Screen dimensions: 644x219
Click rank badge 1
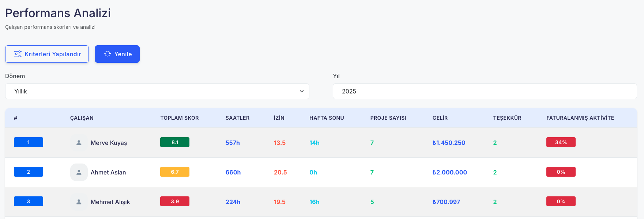pyautogui.click(x=29, y=142)
